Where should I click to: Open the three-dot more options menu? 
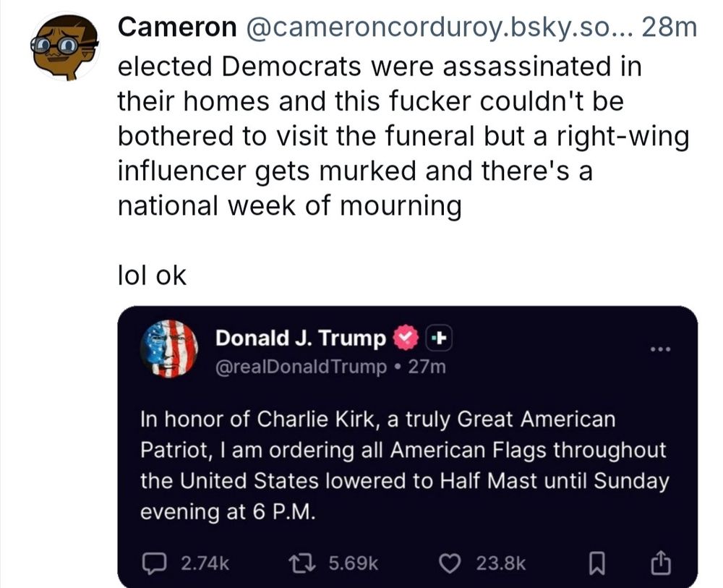(x=661, y=350)
